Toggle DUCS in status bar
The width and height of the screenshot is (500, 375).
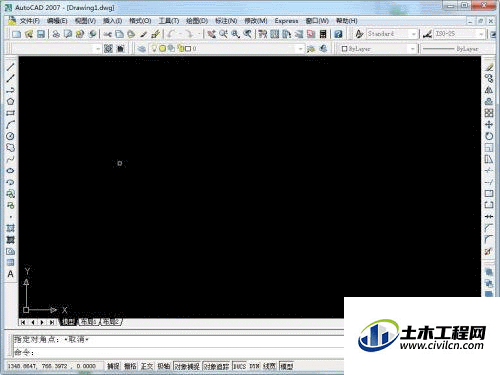[x=239, y=366]
